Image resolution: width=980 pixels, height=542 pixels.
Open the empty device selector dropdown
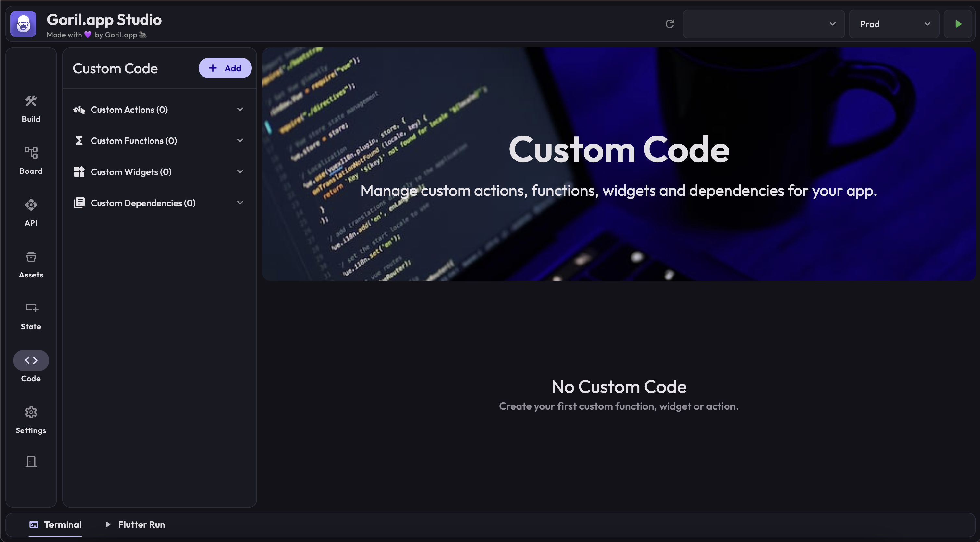click(763, 24)
